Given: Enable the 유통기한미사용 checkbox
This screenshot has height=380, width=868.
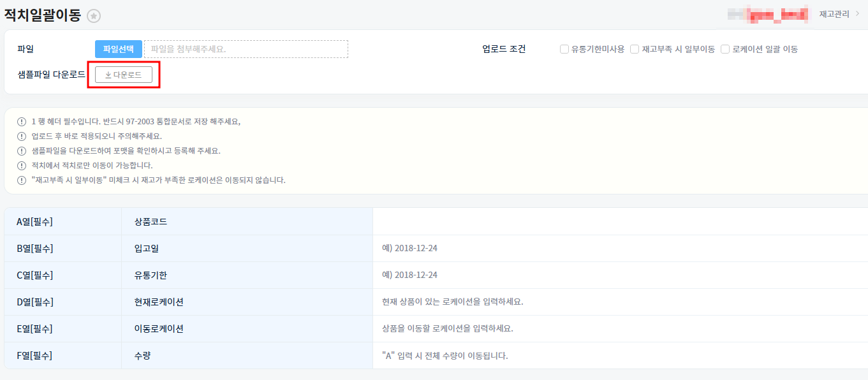Looking at the screenshot, I should [564, 49].
